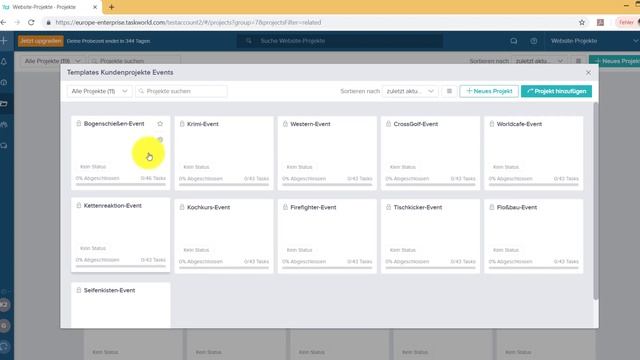640x360 pixels.
Task: Click plus icon in top-left sidebar
Action: click(x=4, y=41)
